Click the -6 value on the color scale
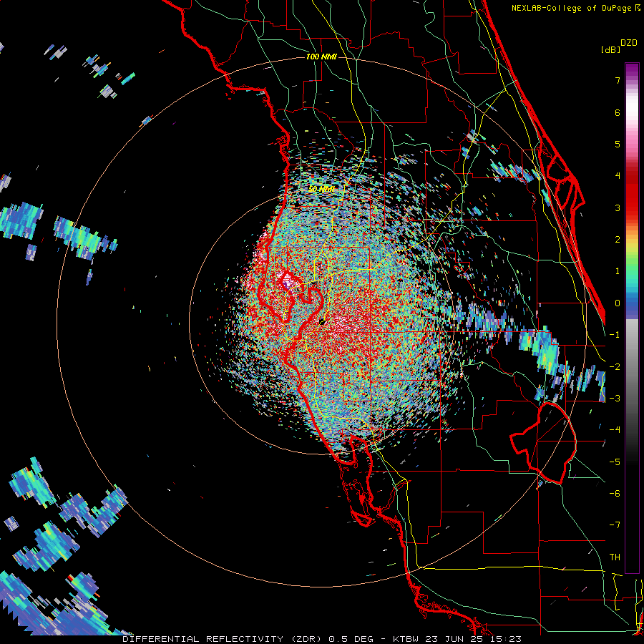The width and height of the screenshot is (644, 644). point(615,494)
